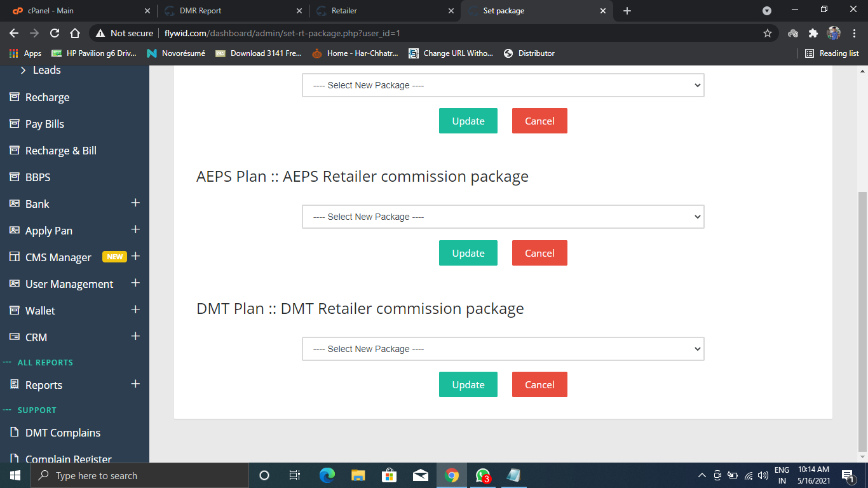The image size is (868, 488).
Task: Click Update under DMT Retailer package
Action: [468, 384]
